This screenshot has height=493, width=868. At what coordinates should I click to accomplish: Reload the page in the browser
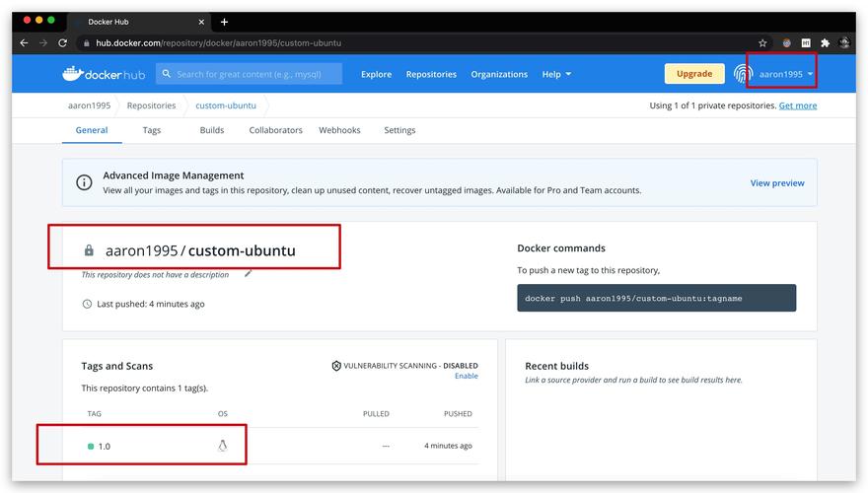coord(62,42)
